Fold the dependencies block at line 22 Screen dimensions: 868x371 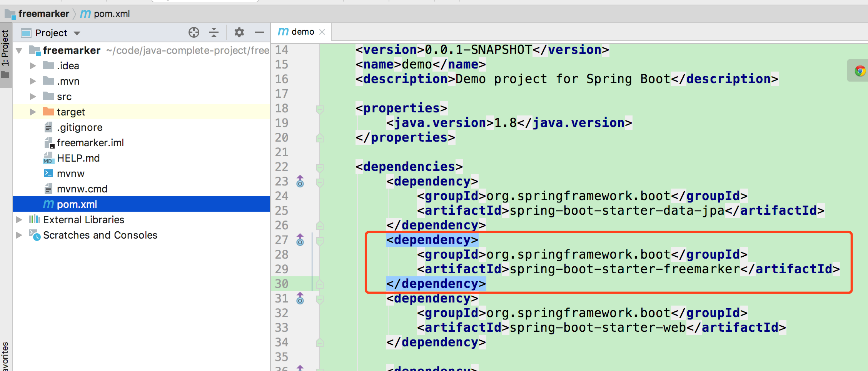(319, 168)
